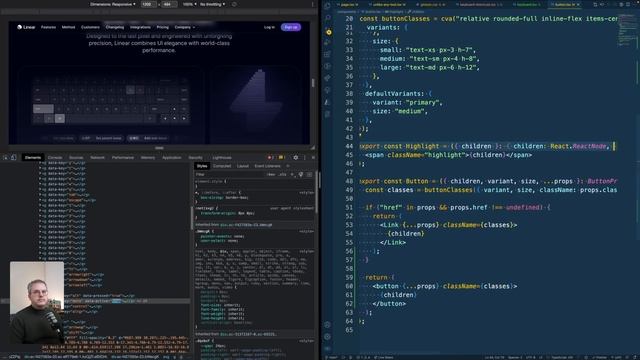This screenshot has height=360, width=640.
Task: Switch to the Sources tab in DevTools
Action: coord(76,158)
